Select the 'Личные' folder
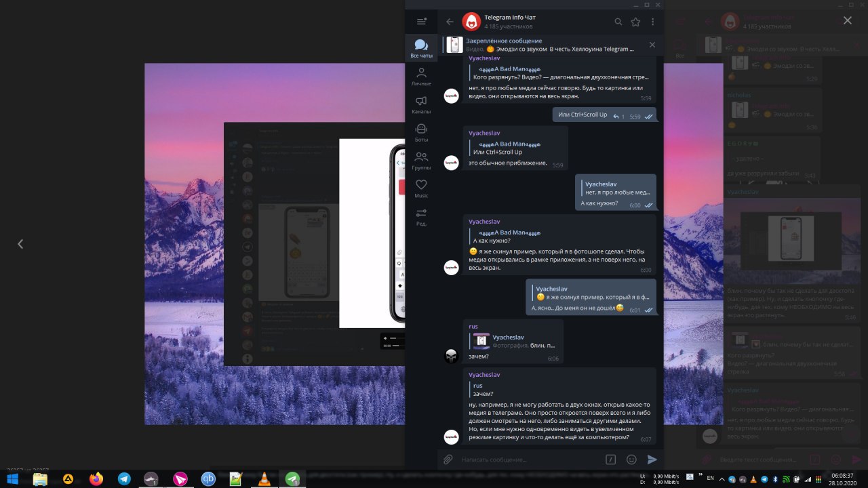Screen dimensions: 868x488 (x=421, y=76)
